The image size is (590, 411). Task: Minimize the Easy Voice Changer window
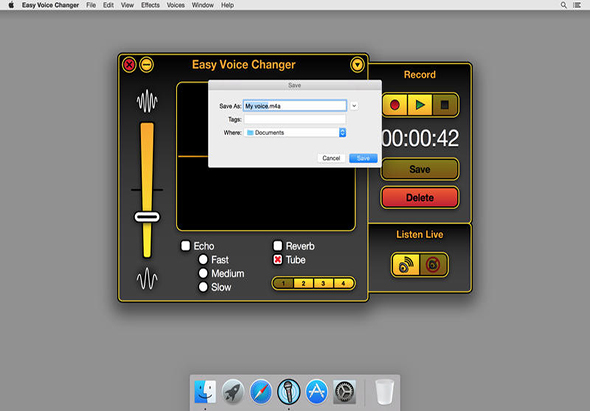[146, 65]
